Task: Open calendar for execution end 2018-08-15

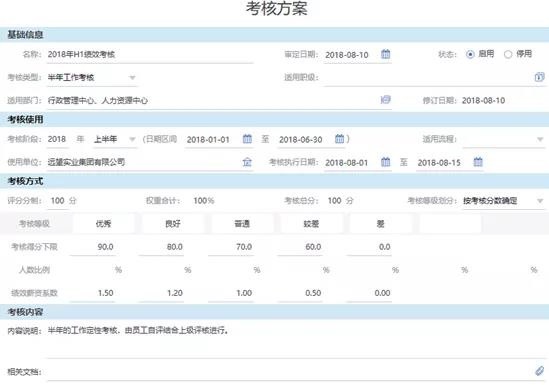Action: 478,162
